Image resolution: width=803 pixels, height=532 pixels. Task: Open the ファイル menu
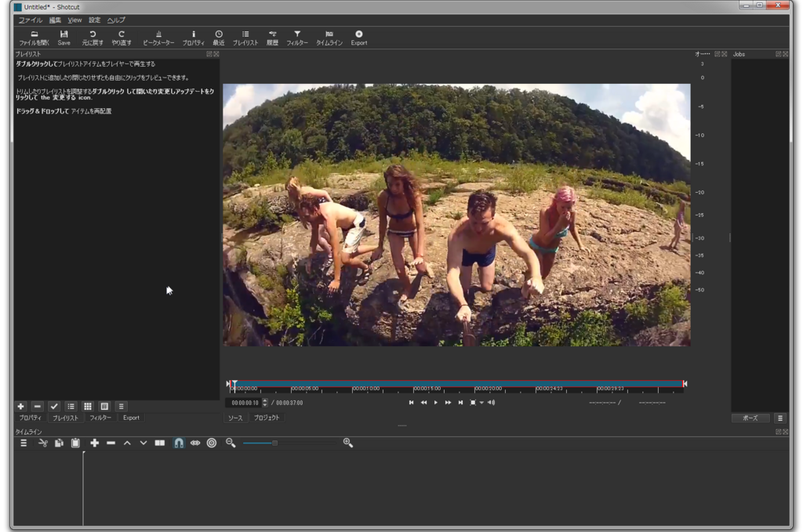[x=31, y=20]
